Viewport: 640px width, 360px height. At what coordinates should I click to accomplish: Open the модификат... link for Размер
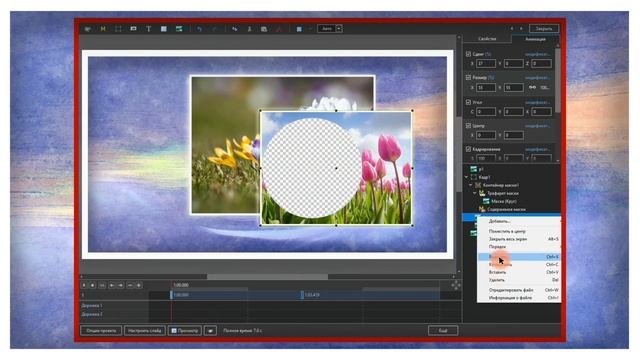click(537, 78)
